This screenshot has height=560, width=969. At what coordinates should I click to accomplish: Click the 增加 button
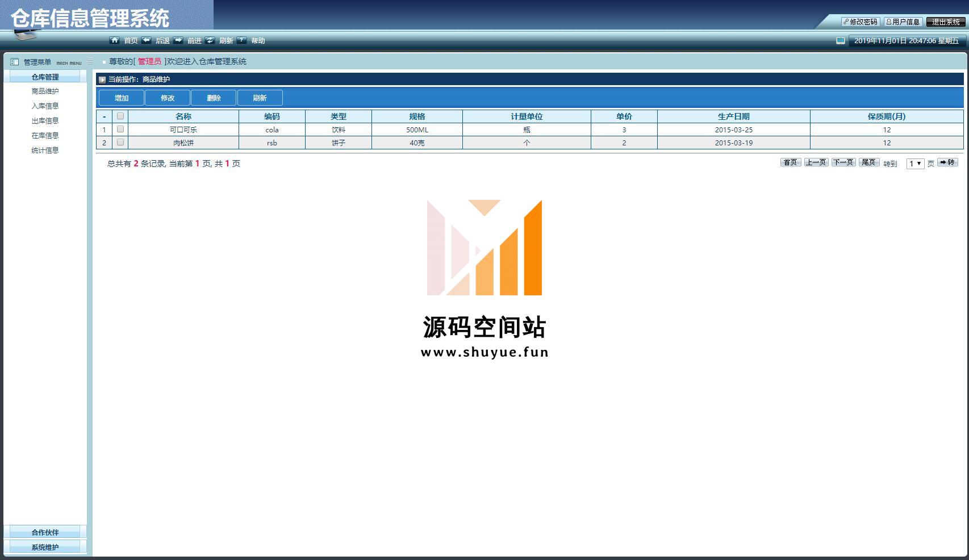pos(122,98)
